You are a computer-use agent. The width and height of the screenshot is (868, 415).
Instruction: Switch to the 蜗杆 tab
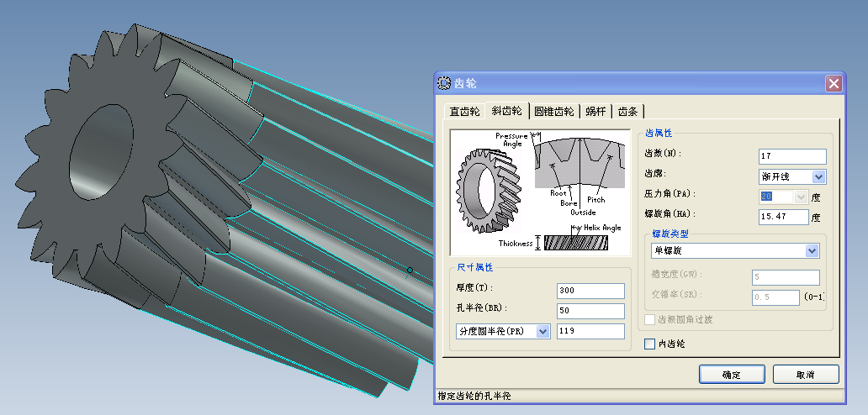[x=595, y=111]
